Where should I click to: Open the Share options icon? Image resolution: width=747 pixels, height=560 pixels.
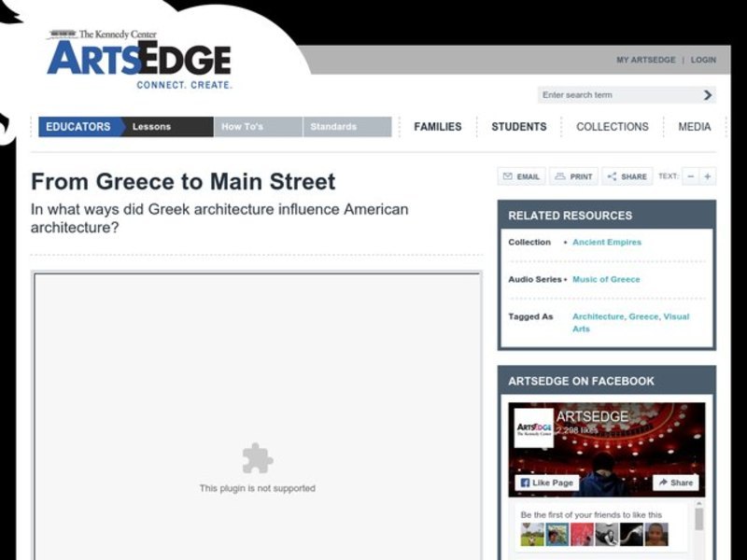click(x=612, y=176)
